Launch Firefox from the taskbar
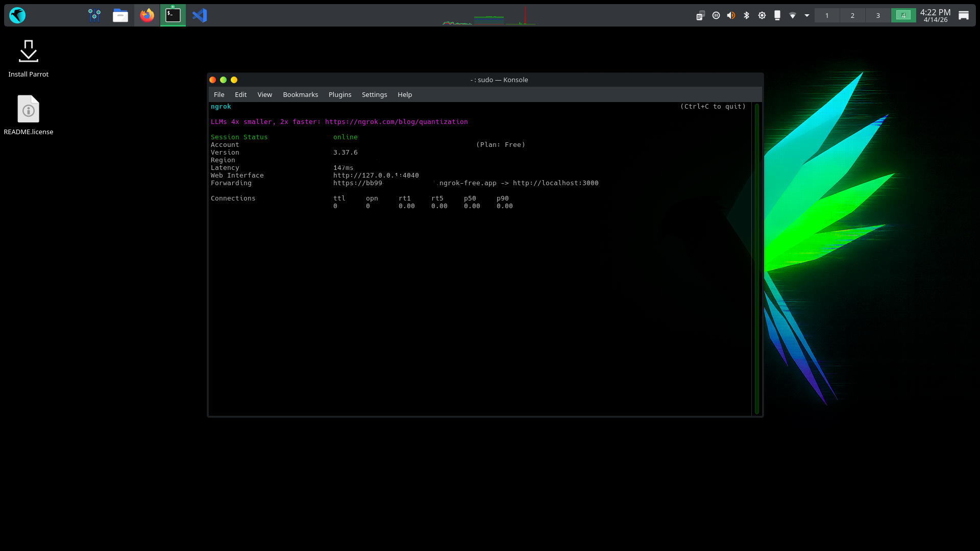The width and height of the screenshot is (980, 551). (x=147, y=15)
